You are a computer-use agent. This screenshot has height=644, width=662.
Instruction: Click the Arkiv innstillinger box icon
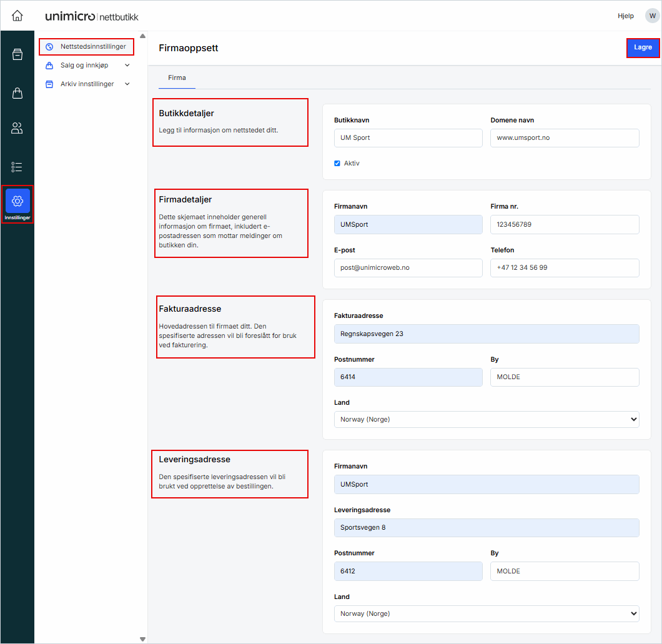pyautogui.click(x=49, y=84)
